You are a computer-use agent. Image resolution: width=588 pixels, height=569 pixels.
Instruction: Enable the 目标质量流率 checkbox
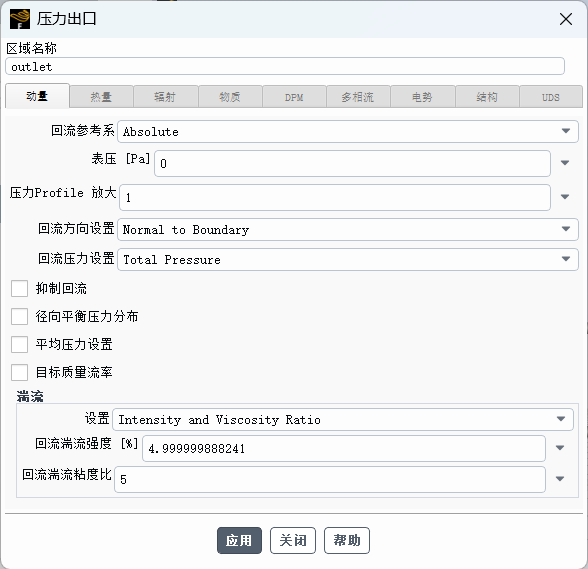click(x=19, y=372)
